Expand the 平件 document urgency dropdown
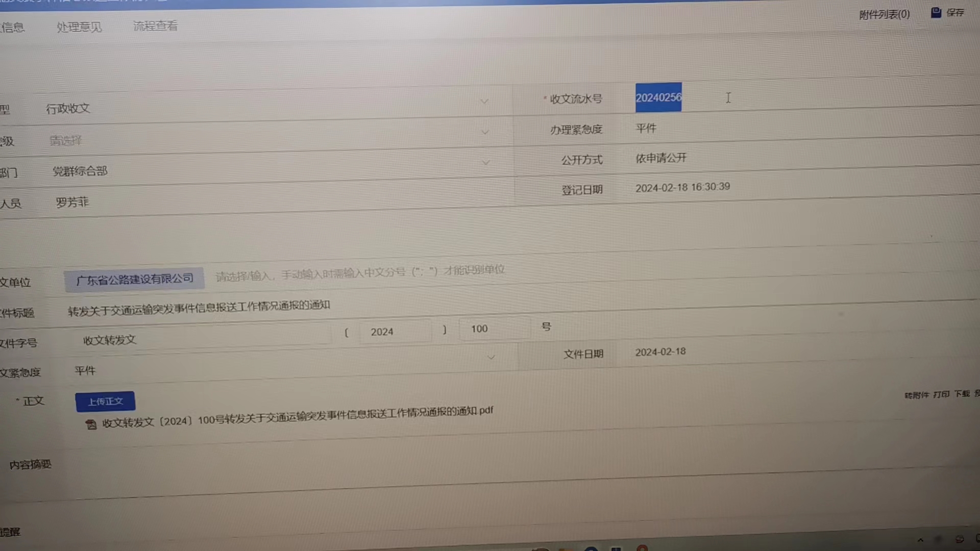Image resolution: width=980 pixels, height=551 pixels. [491, 357]
